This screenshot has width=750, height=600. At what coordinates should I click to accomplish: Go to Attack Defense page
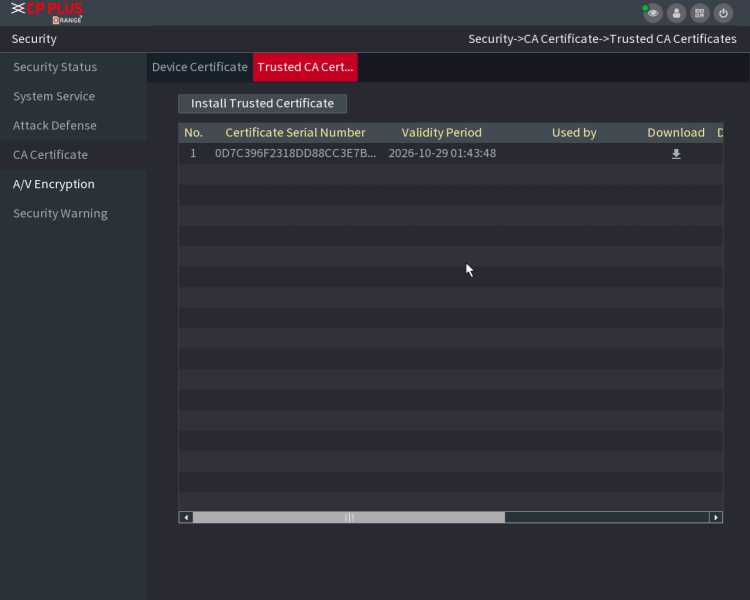[x=55, y=126]
